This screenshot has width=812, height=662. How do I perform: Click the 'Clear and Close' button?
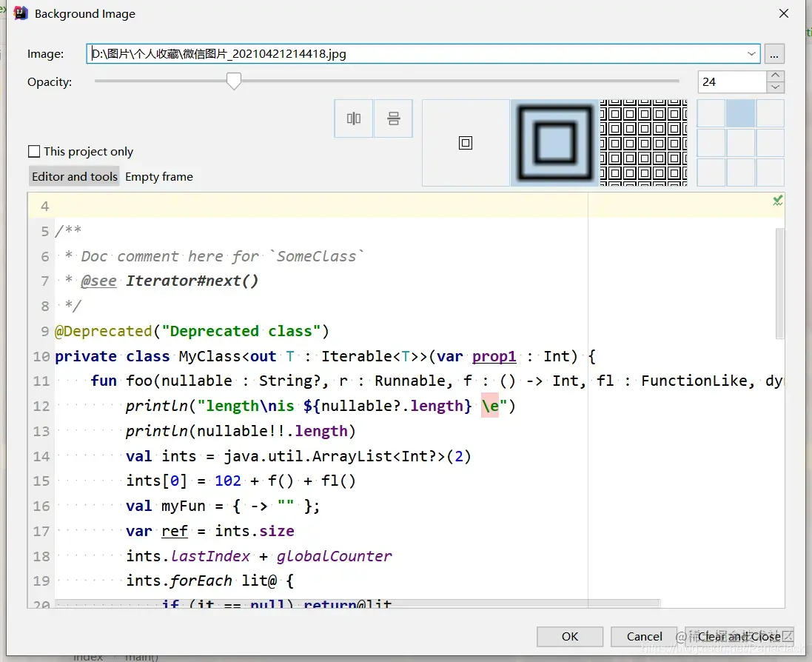click(x=739, y=637)
